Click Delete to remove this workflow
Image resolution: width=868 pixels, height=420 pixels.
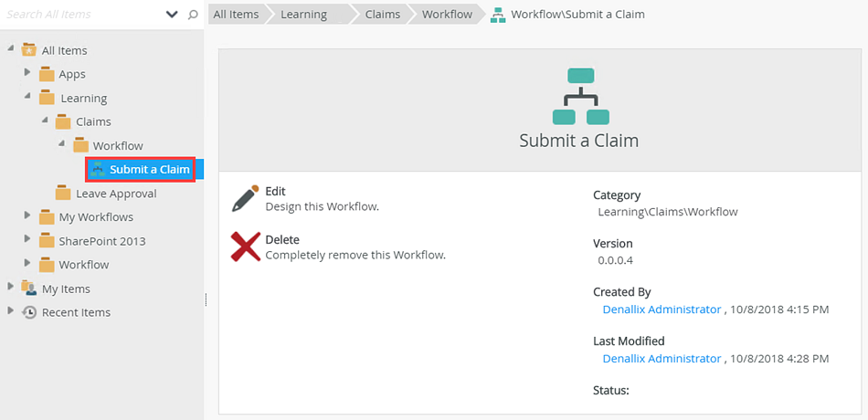(x=282, y=240)
